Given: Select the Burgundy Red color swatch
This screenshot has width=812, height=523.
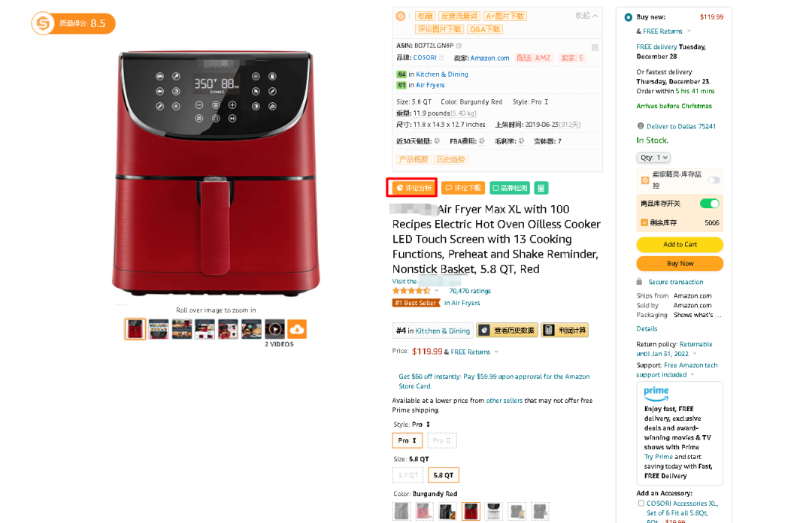Looking at the screenshot, I should [x=471, y=512].
